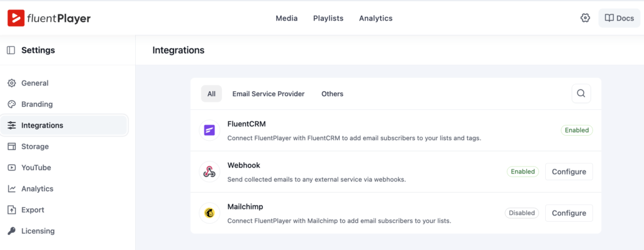Click Webhook Enabled status badge
The height and width of the screenshot is (250, 644).
tap(523, 171)
